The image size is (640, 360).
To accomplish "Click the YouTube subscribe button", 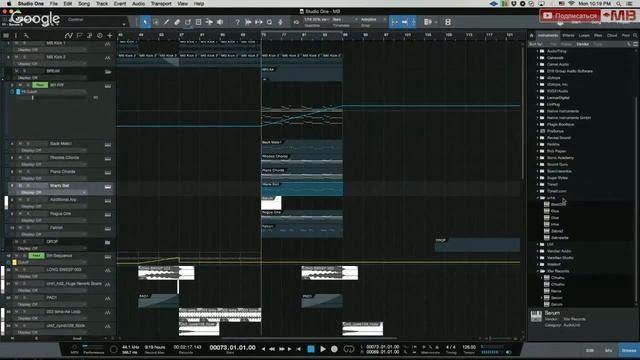I will point(570,16).
